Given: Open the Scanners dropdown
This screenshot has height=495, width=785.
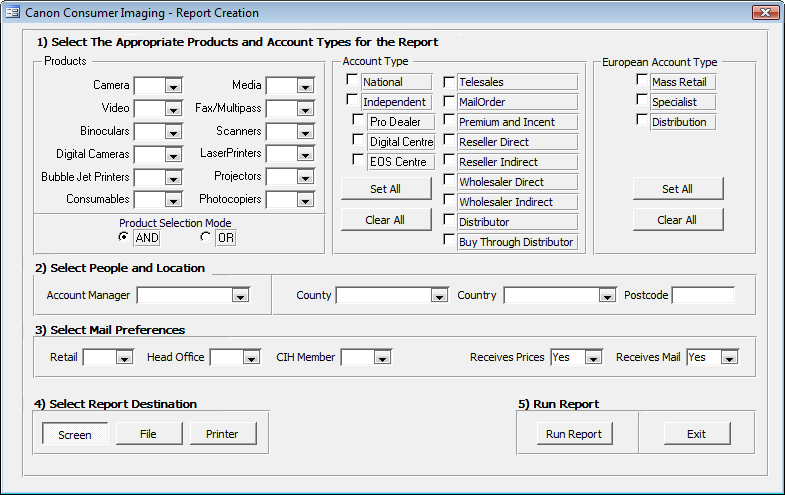Looking at the screenshot, I should (x=305, y=132).
